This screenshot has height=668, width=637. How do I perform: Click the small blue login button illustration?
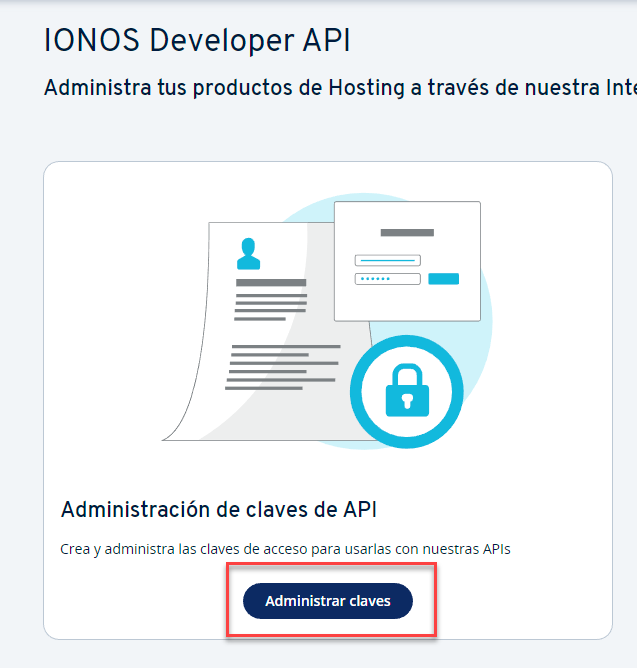point(443,278)
